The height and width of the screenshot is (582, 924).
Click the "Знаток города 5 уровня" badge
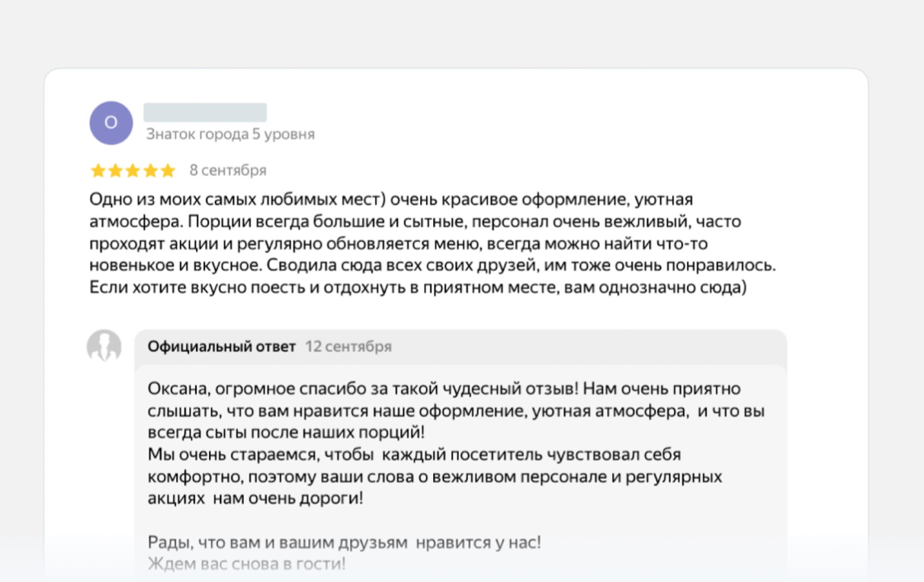point(230,134)
